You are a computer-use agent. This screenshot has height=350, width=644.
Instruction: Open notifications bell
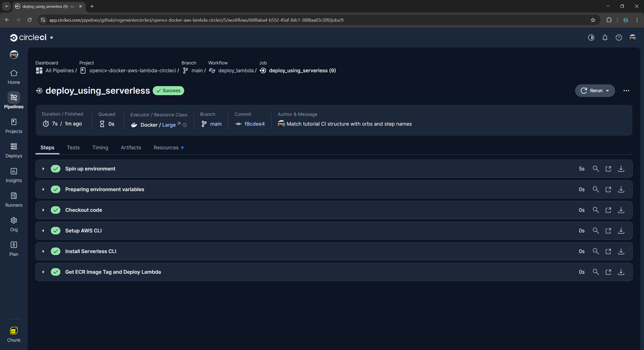605,38
